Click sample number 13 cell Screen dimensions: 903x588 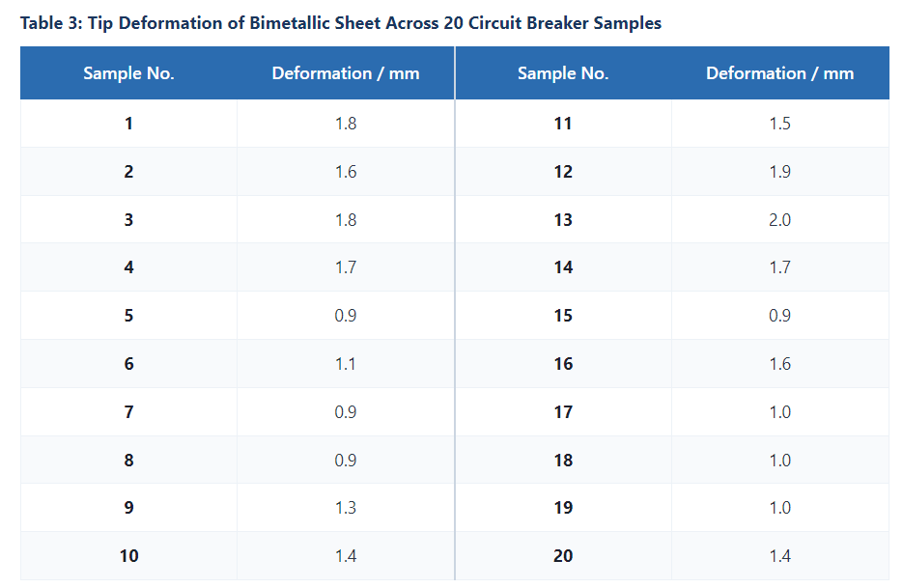563,219
